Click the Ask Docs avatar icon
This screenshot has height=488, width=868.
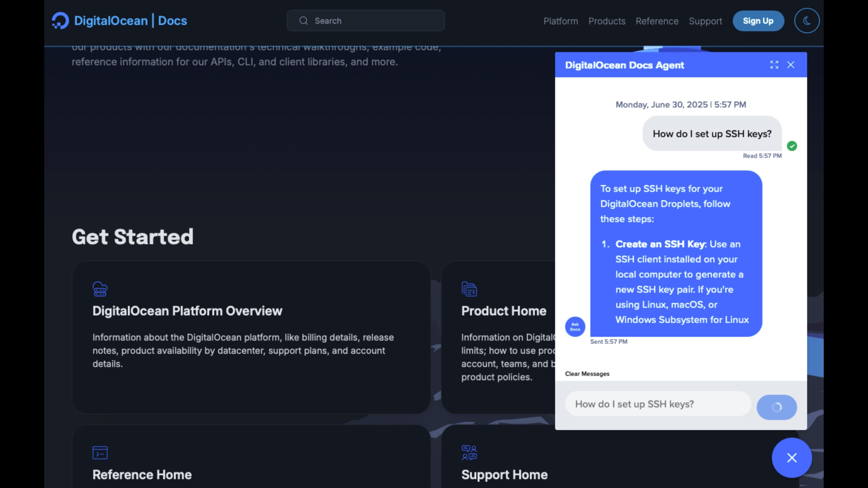[x=575, y=327]
